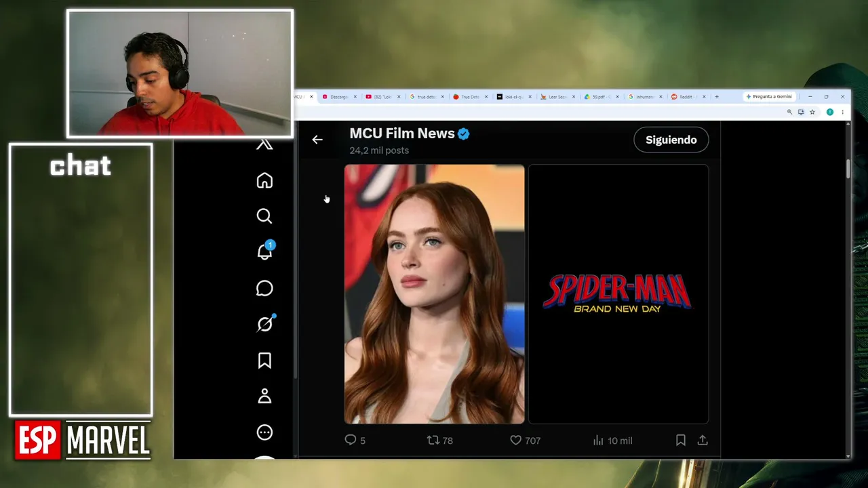Bookmark the Spider-Man post
This screenshot has height=488, width=868.
pyautogui.click(x=681, y=441)
